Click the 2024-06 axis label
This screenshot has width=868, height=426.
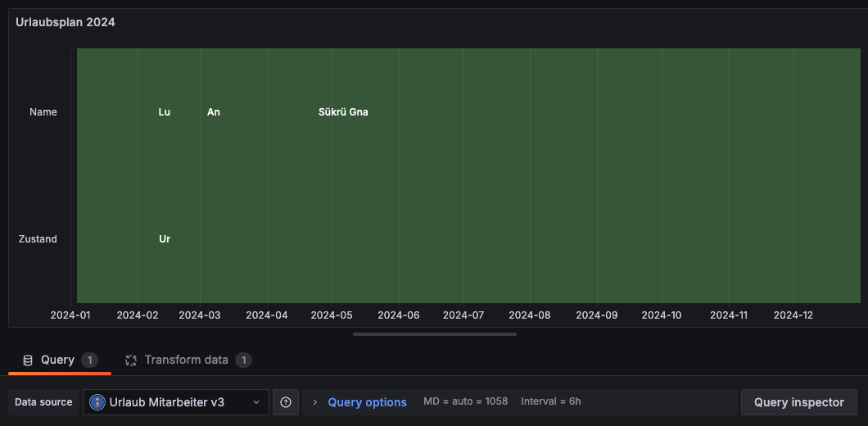(x=399, y=315)
